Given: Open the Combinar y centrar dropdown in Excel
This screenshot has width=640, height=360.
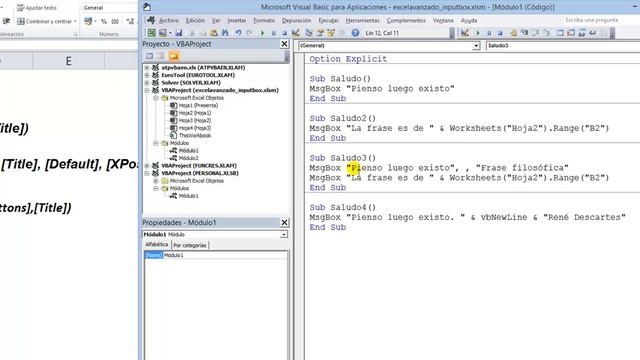Looking at the screenshot, I should 75,21.
